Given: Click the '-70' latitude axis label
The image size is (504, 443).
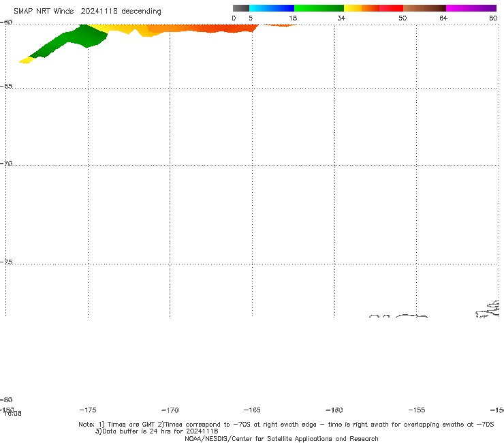Looking at the screenshot, I should (x=6, y=164).
